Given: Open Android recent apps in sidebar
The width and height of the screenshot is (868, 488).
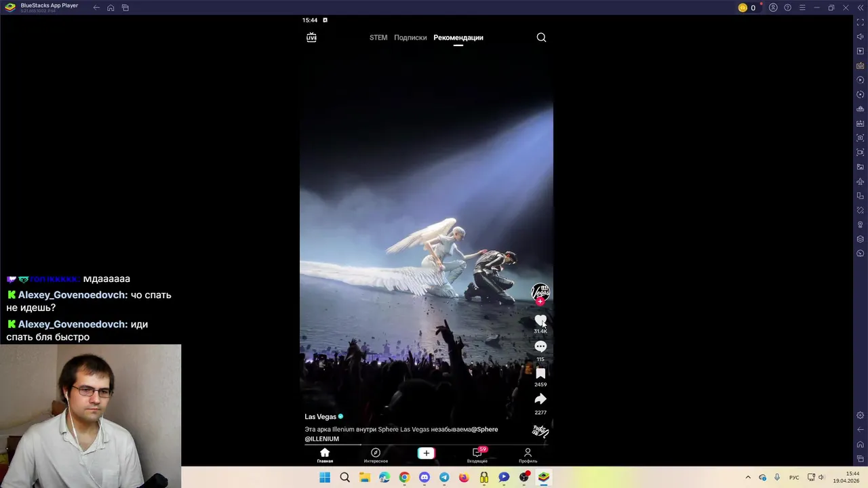Looking at the screenshot, I should click(861, 459).
